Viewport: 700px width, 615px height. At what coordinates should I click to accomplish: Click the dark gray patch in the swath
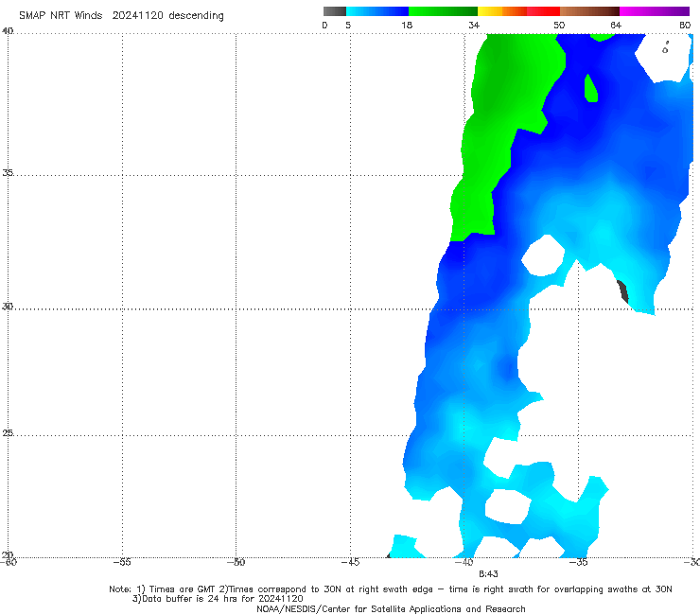point(623,291)
